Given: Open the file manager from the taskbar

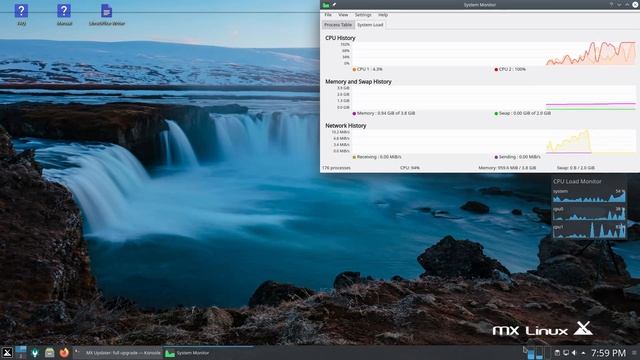Looking at the screenshot, I should pyautogui.click(x=49, y=353).
